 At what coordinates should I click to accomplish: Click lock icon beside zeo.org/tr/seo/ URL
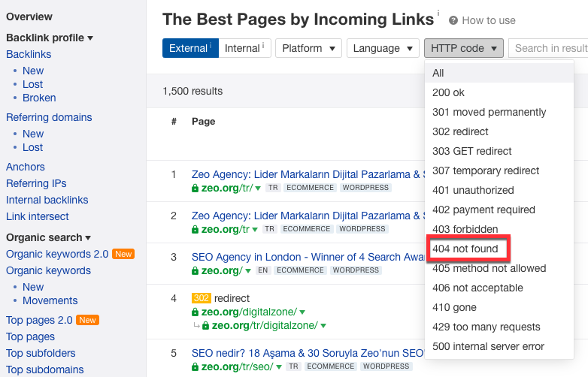tap(195, 366)
